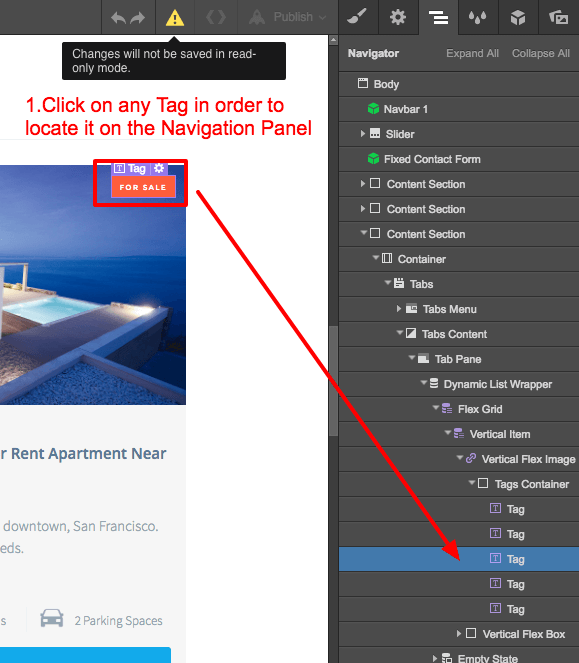The width and height of the screenshot is (579, 663).
Task: Click the Rent Apartment Near heading
Action: click(83, 454)
